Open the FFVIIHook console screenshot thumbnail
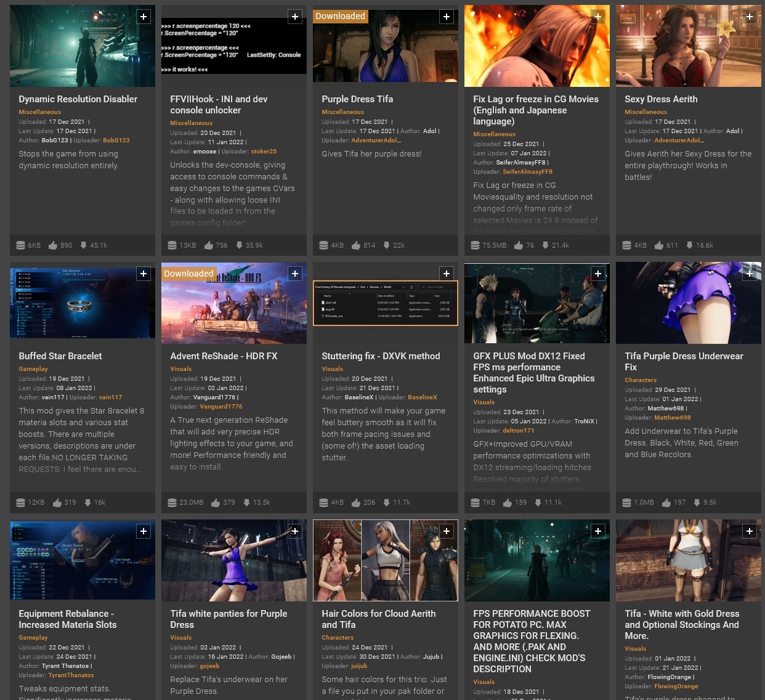Image resolution: width=765 pixels, height=700 pixels. pos(234,46)
